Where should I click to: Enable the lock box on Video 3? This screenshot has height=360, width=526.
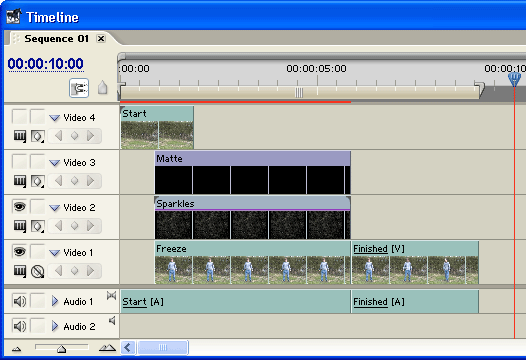[x=37, y=161]
